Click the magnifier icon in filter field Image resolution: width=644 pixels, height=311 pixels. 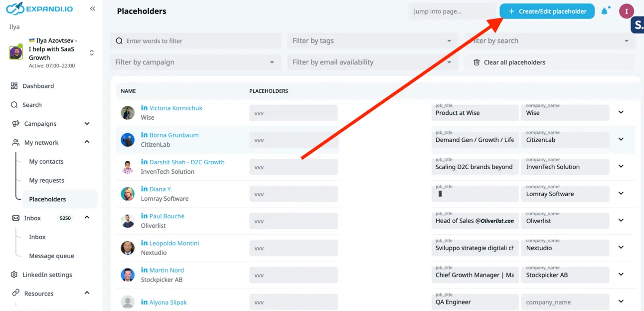click(119, 41)
